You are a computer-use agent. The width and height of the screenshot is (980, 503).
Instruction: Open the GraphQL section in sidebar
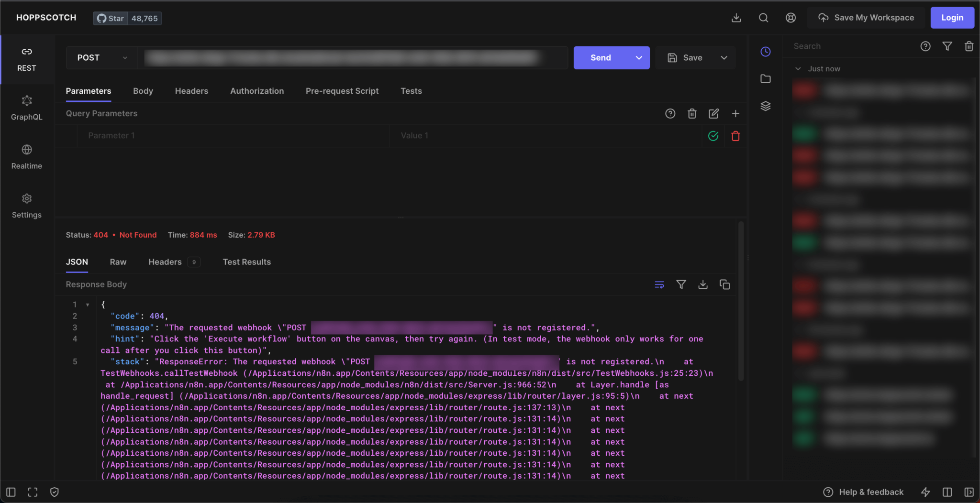pyautogui.click(x=27, y=108)
